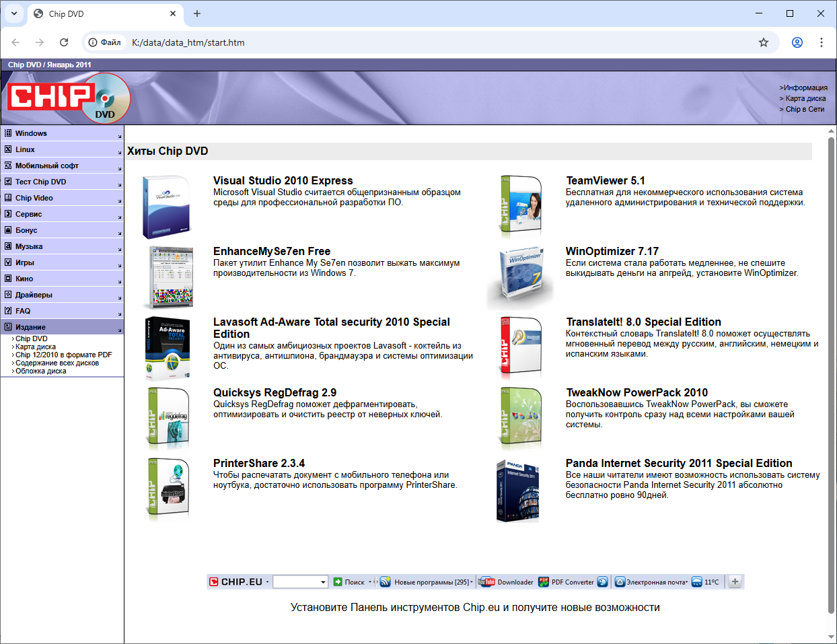Open the Тест Chip DVD sidebar menu

pyautogui.click(x=62, y=182)
